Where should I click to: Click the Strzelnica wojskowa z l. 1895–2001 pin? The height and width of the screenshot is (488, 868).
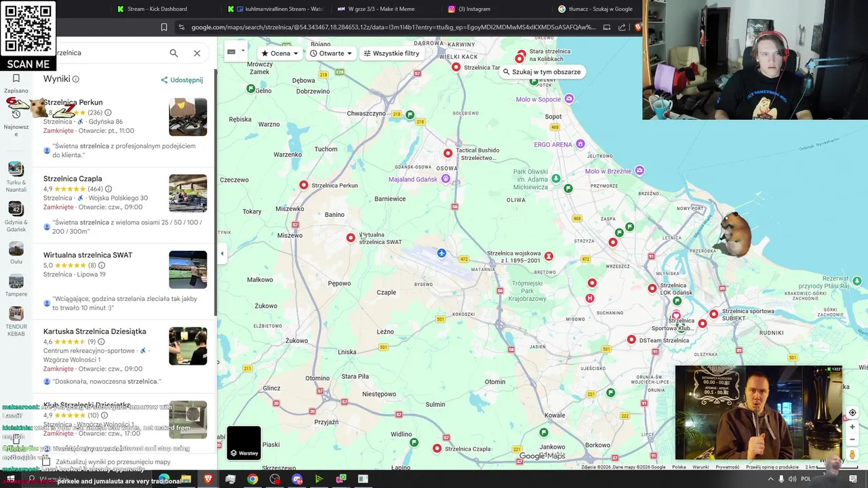pos(549,256)
